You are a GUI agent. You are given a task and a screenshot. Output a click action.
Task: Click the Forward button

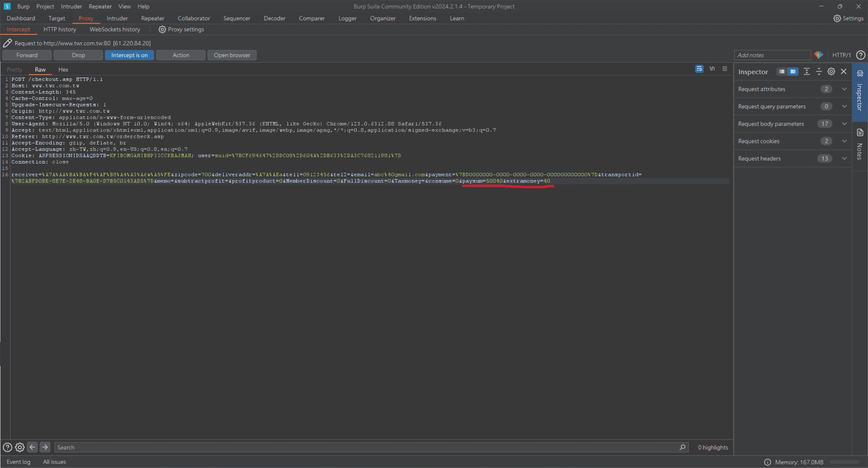(x=27, y=55)
